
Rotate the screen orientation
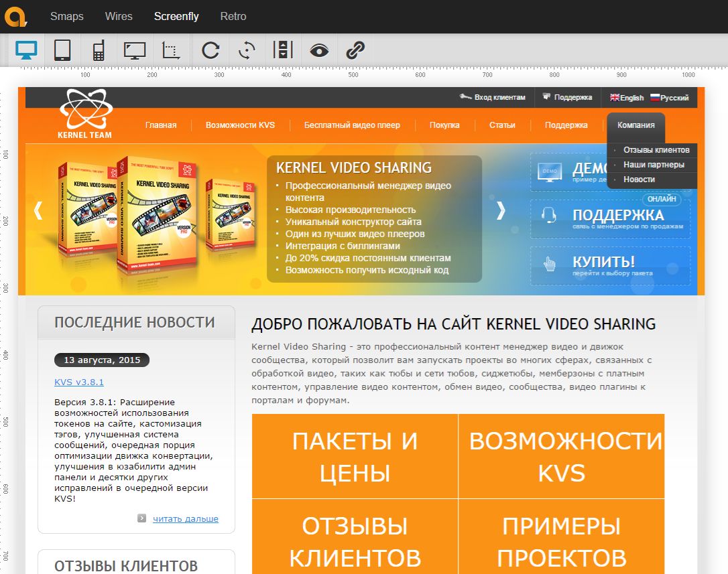point(247,50)
